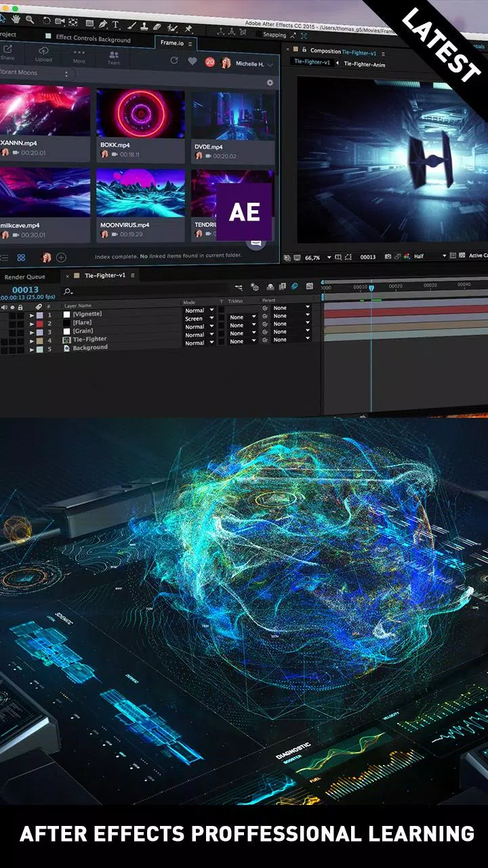Click the Frame.io refresh icon
Image resolution: width=488 pixels, height=868 pixels.
tap(174, 60)
